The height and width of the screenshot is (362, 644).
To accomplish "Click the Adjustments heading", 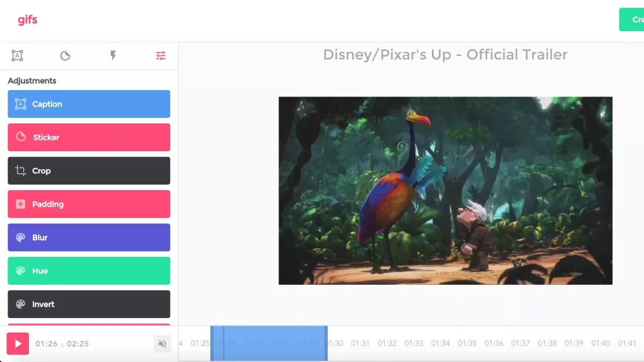I will (32, 80).
